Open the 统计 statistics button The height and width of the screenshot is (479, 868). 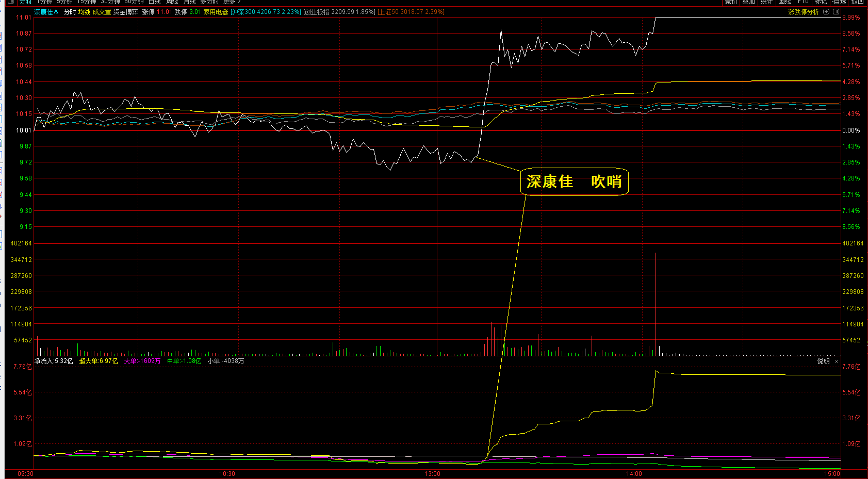(x=766, y=2)
